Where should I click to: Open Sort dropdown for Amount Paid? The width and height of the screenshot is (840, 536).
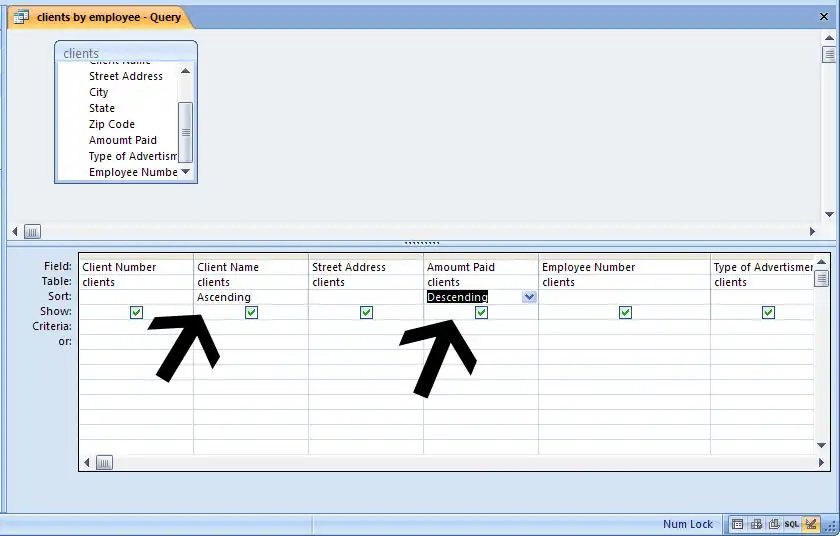(x=528, y=297)
